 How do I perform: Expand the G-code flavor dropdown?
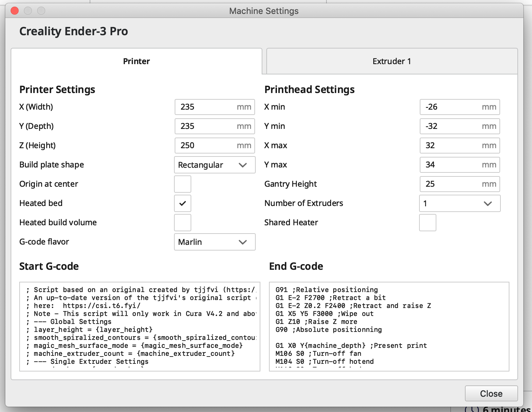point(215,242)
